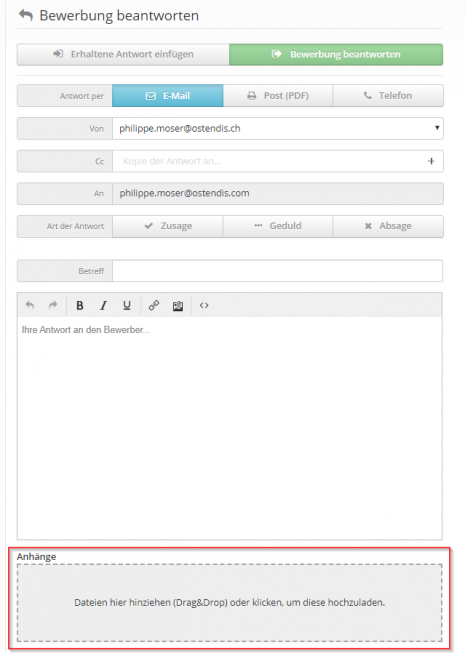Viewport: 465px width, 653px height.
Task: Insert a hyperlink using the link icon
Action: pyautogui.click(x=154, y=305)
